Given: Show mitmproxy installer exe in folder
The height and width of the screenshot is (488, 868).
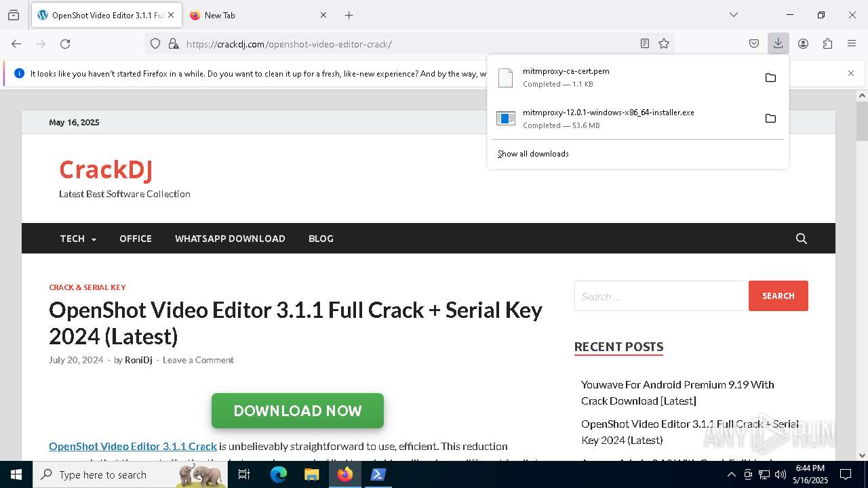Looking at the screenshot, I should point(770,119).
